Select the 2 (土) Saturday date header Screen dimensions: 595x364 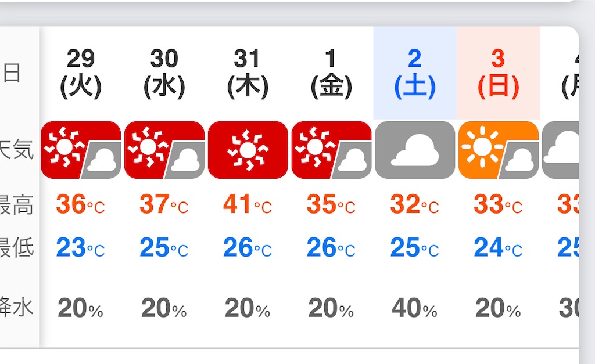tap(415, 73)
